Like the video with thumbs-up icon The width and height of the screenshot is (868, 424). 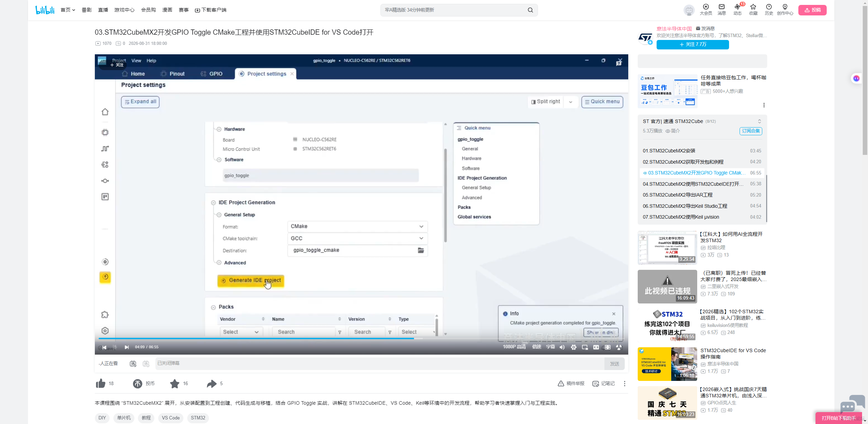(x=101, y=384)
